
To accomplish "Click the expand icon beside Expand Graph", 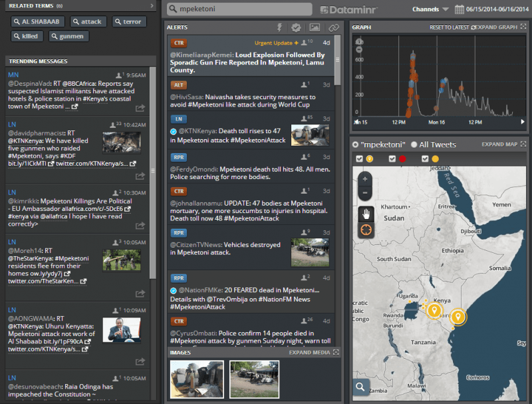I will point(523,27).
